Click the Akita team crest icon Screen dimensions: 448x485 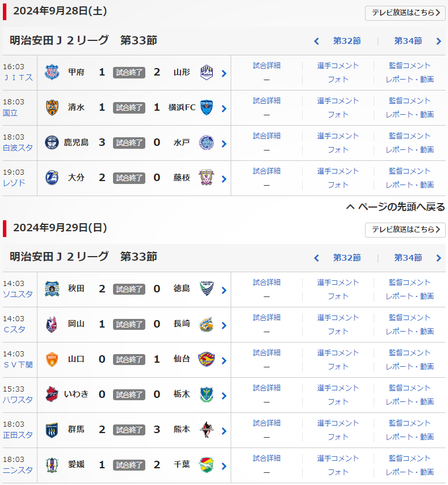52,290
